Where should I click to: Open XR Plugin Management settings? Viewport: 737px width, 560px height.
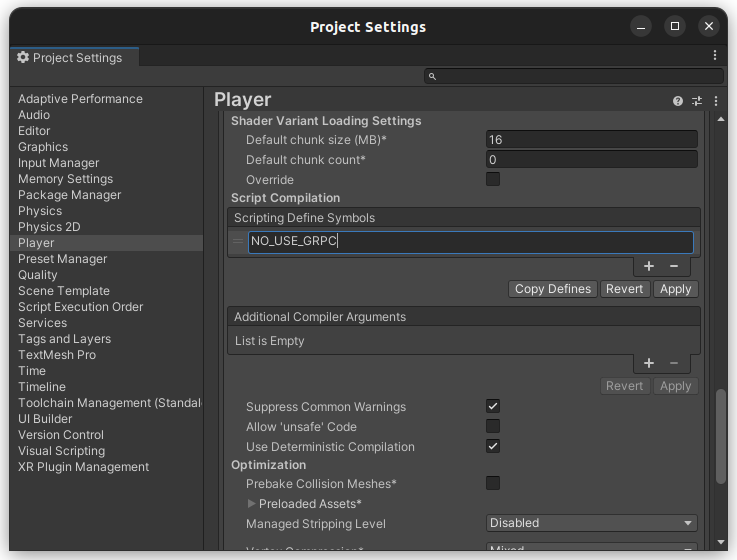pos(83,466)
